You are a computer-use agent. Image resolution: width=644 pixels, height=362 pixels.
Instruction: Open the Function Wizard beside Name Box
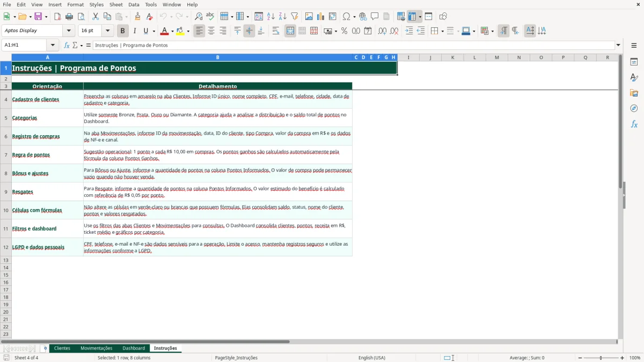pyautogui.click(x=67, y=45)
